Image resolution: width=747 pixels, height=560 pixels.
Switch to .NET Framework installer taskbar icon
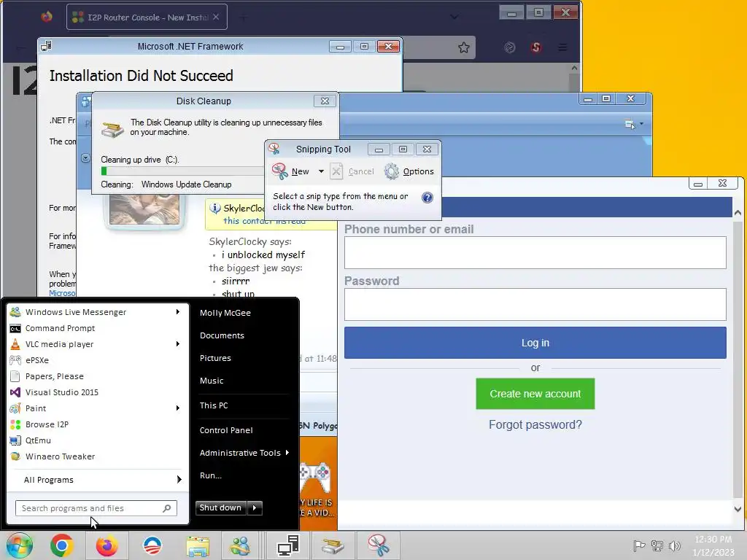pos(287,545)
